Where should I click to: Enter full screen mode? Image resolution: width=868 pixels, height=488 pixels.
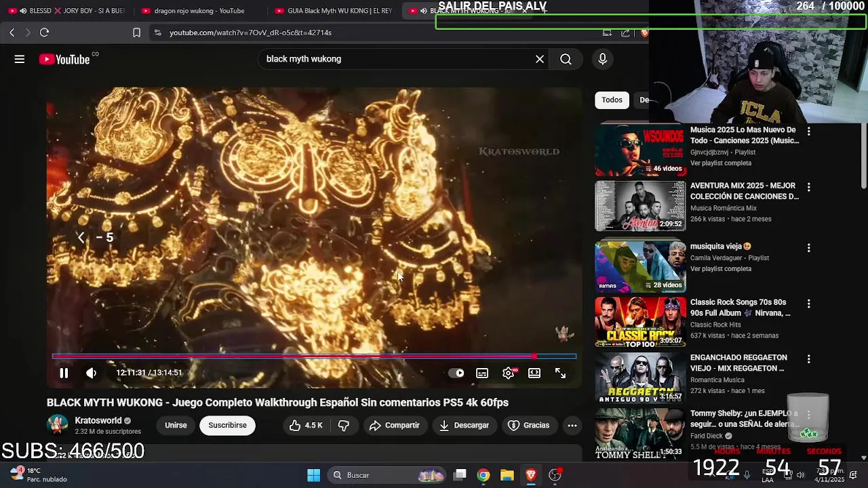tap(560, 373)
